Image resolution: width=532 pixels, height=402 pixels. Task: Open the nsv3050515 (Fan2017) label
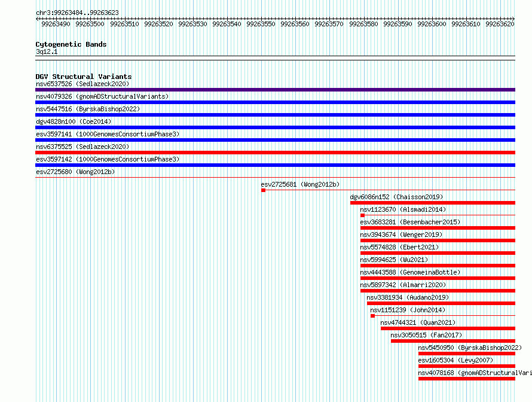[426, 335]
